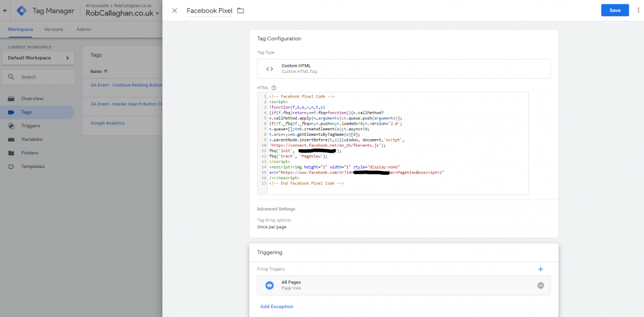Edit the Facebook Pixel tag name

[x=209, y=11]
